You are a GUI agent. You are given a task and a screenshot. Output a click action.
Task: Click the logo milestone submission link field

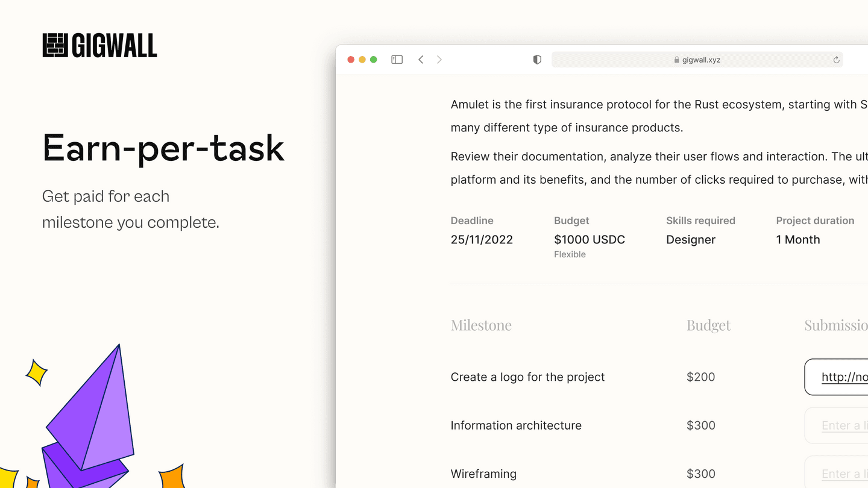pos(836,377)
